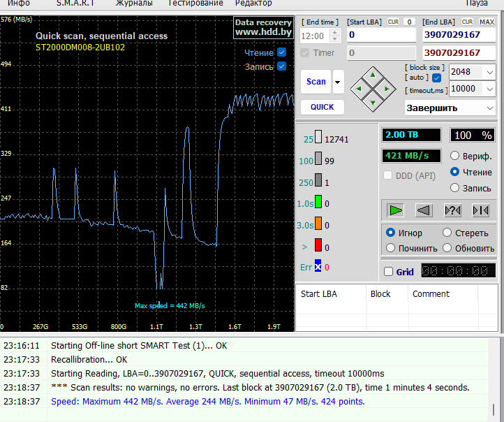Click the log scrollbar thumb

494,410
